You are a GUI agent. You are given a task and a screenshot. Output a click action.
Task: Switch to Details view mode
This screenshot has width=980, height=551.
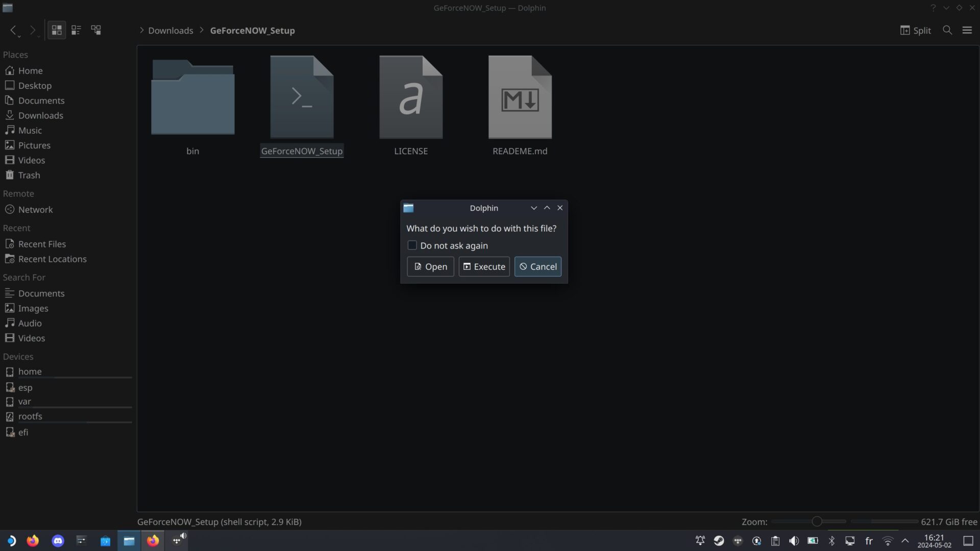coord(96,30)
